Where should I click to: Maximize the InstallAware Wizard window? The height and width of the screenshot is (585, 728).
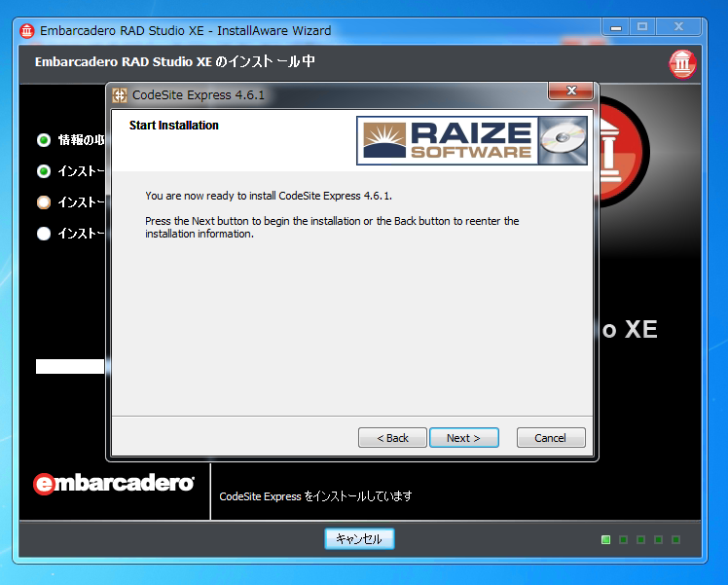[x=642, y=27]
